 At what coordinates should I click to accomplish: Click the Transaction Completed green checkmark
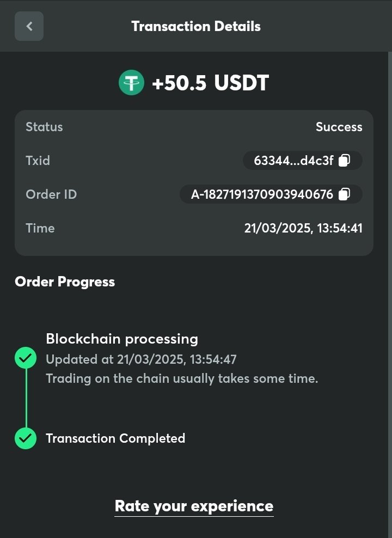click(x=26, y=438)
